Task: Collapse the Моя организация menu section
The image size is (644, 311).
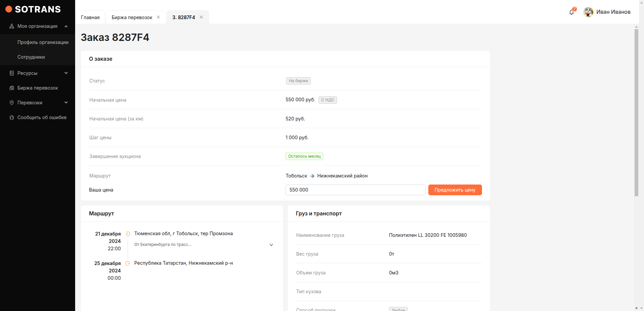Action: click(x=66, y=26)
